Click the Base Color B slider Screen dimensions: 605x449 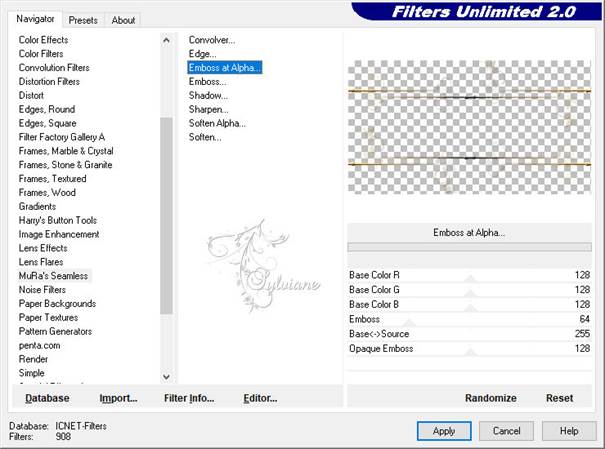click(470, 304)
